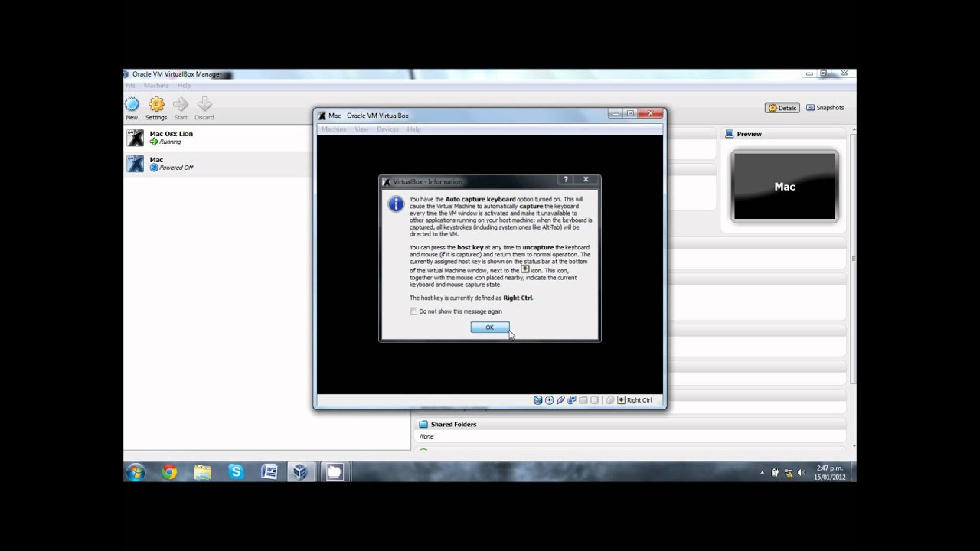Select the Mac Osx Lion virtual machine
The image size is (980, 551).
click(x=218, y=138)
